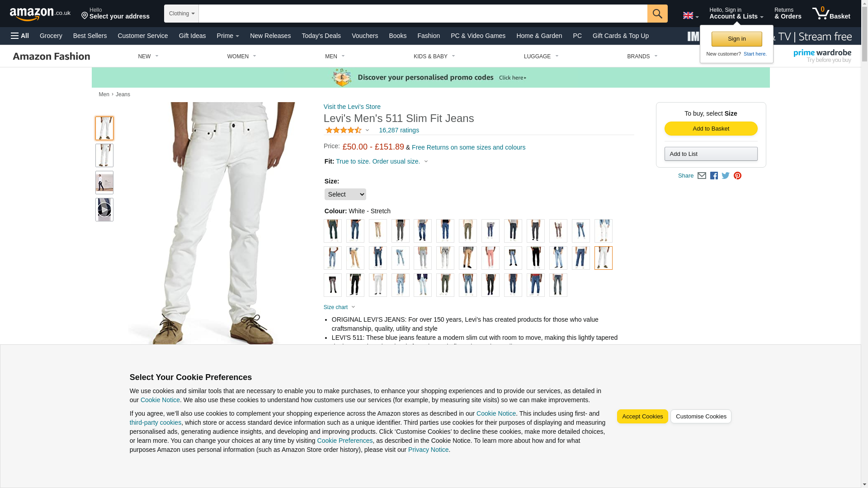This screenshot has width=868, height=488.
Task: Open the 16,287 ratings link
Action: click(399, 130)
